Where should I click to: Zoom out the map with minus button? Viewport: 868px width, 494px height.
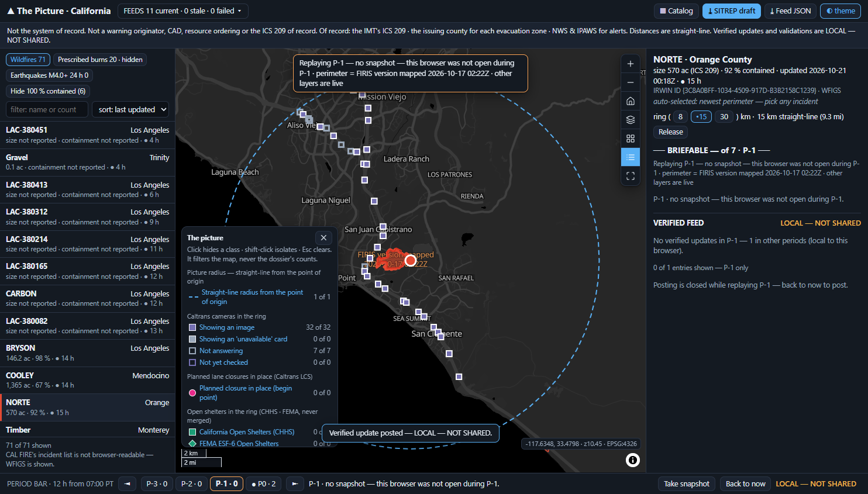coord(630,82)
